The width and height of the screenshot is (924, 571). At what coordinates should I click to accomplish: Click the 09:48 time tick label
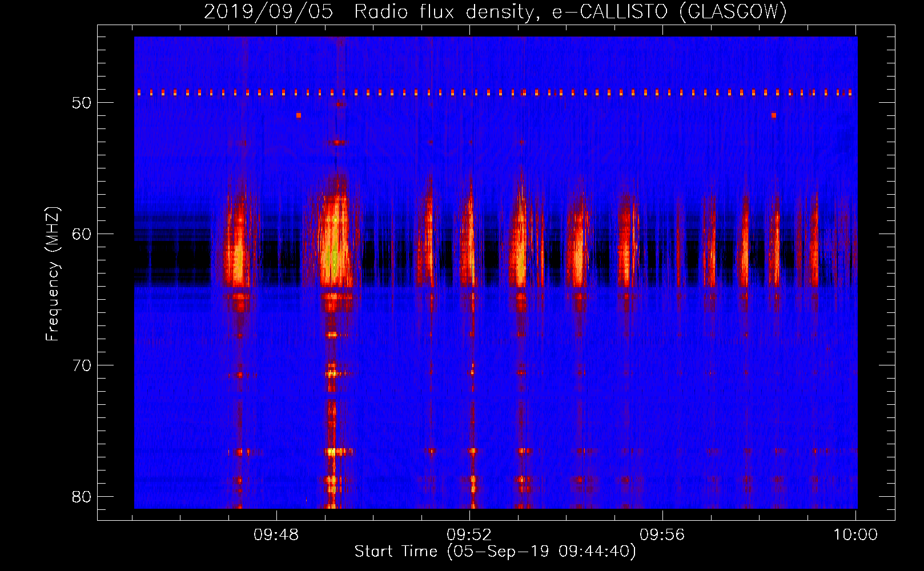[x=276, y=535]
